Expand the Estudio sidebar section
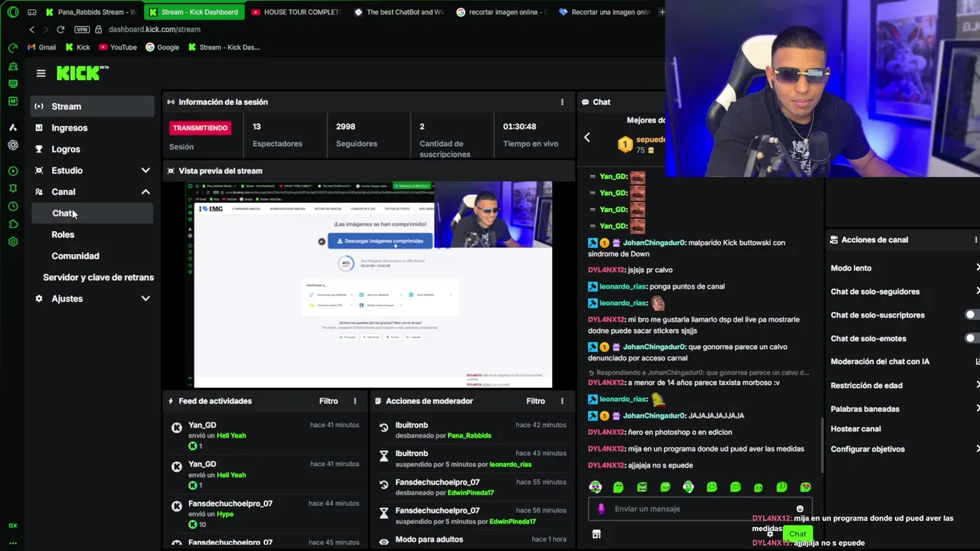Screen dimensions: 980x551 click(x=145, y=171)
